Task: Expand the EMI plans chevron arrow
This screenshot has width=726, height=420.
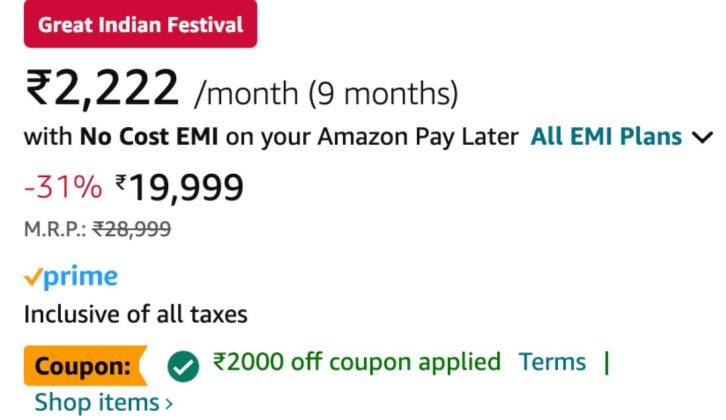Action: 702,138
